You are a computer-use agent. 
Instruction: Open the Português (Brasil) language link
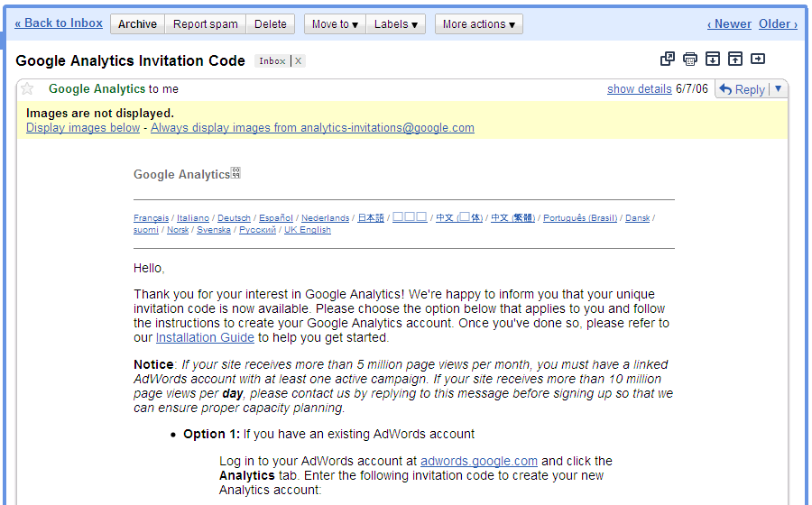pyautogui.click(x=580, y=218)
